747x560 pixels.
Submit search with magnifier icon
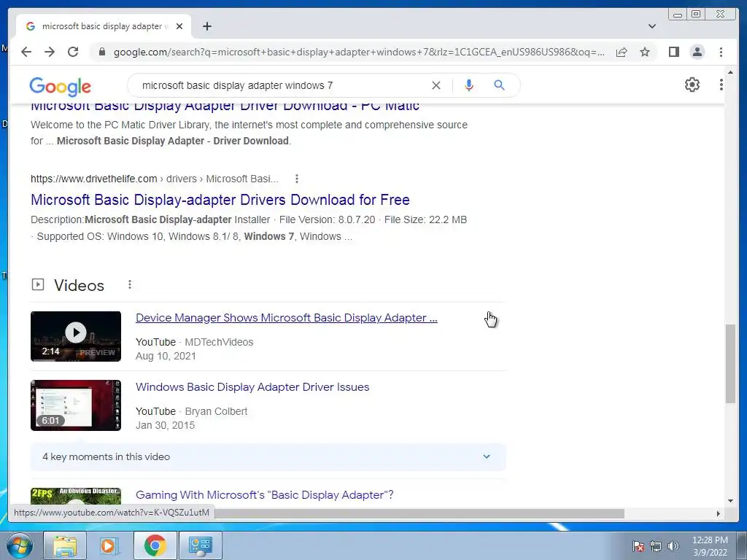point(499,85)
